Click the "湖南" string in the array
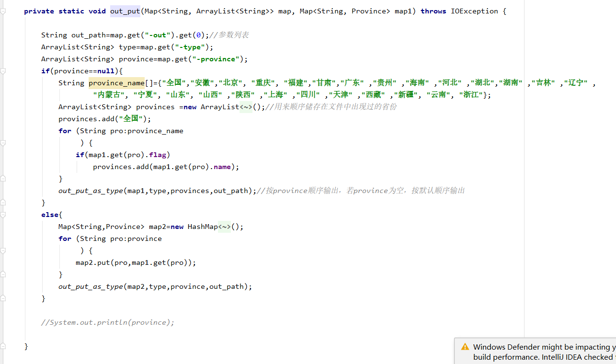 click(x=511, y=83)
